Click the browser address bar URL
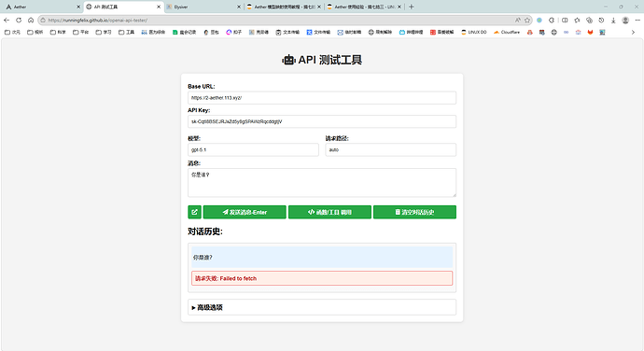Image resolution: width=644 pixels, height=351 pixels. pyautogui.click(x=98, y=21)
